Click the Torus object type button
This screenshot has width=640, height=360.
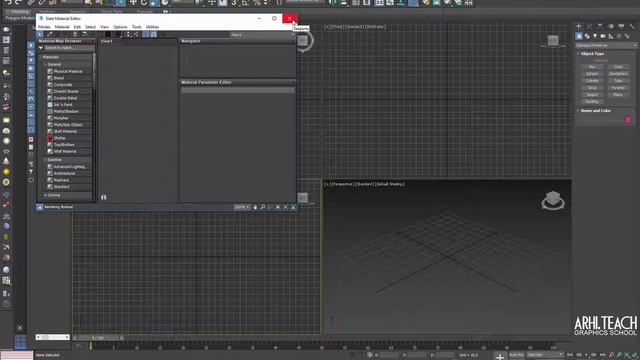tap(592, 88)
